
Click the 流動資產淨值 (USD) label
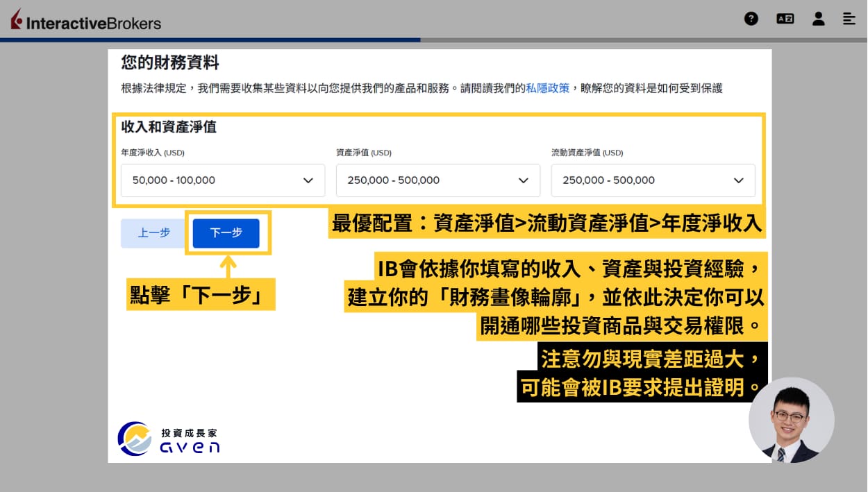(x=587, y=153)
